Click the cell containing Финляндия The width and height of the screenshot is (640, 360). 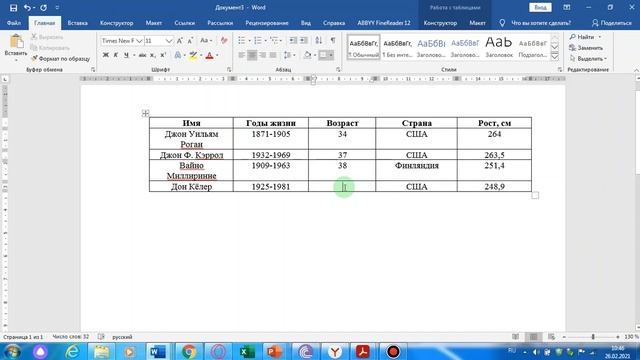pyautogui.click(x=416, y=170)
